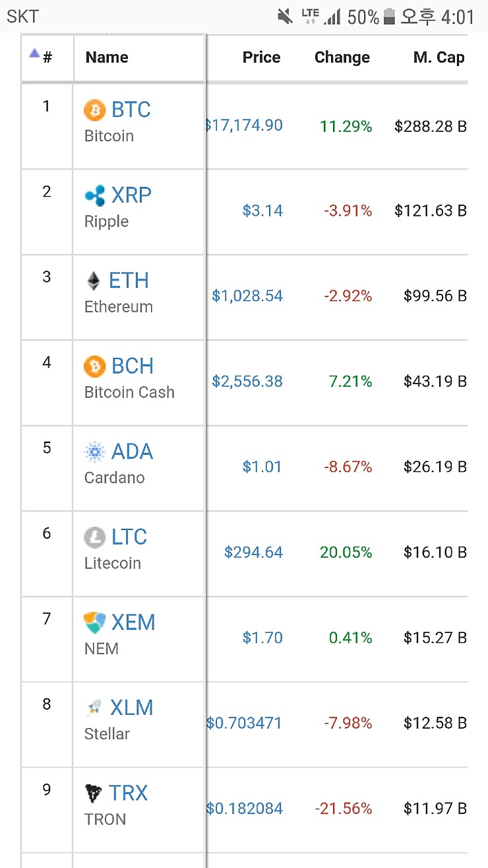Click the Litecoin silver coin icon

click(x=94, y=537)
